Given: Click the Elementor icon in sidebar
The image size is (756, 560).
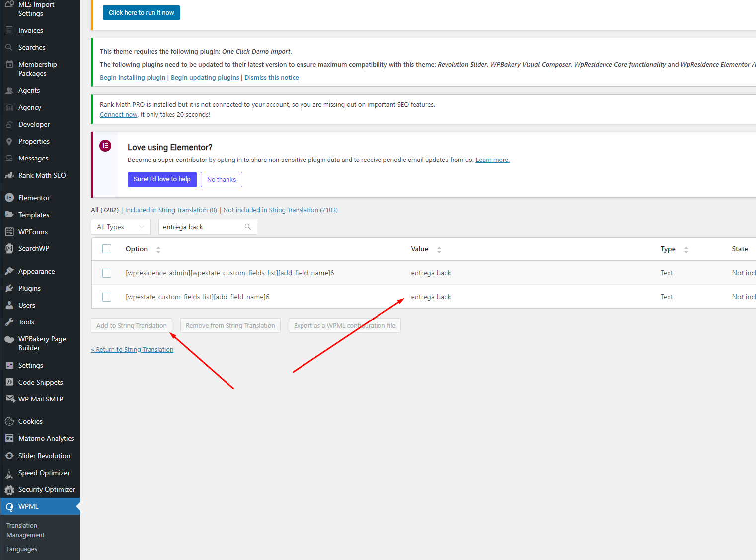Looking at the screenshot, I should (9, 198).
